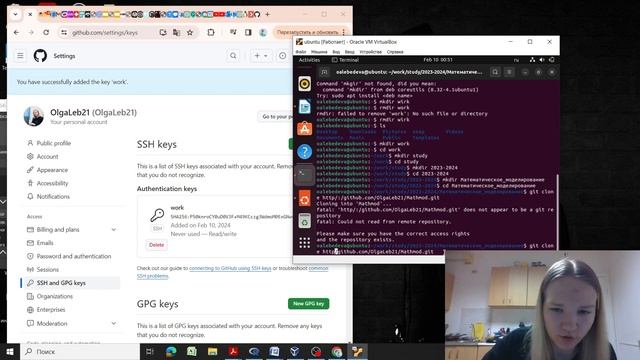Open Sessions settings

(x=47, y=269)
